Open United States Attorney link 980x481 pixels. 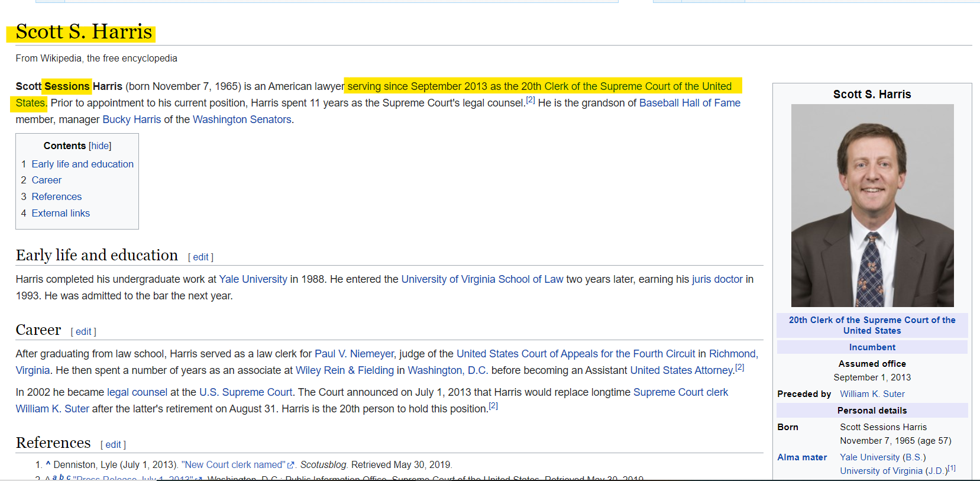coord(682,370)
